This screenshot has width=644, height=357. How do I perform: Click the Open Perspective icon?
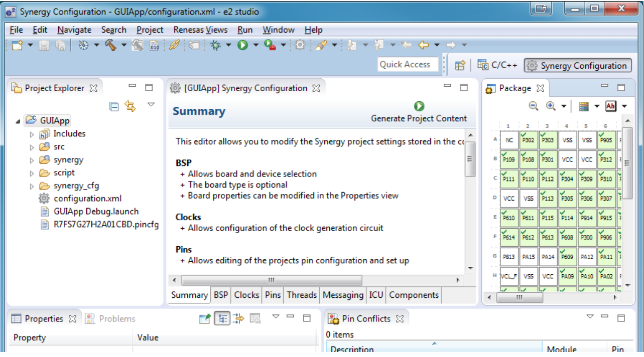[x=460, y=65]
